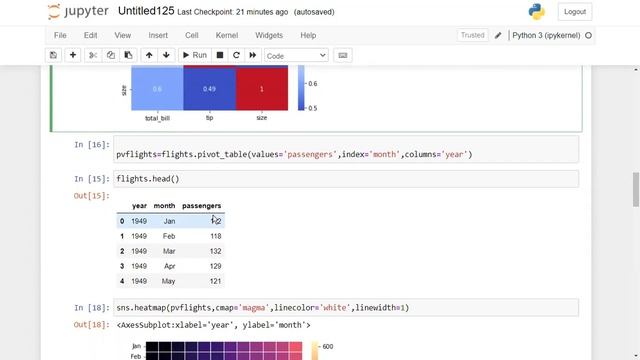The width and height of the screenshot is (640, 360).
Task: Restart kernel and run all icon
Action: tap(253, 55)
